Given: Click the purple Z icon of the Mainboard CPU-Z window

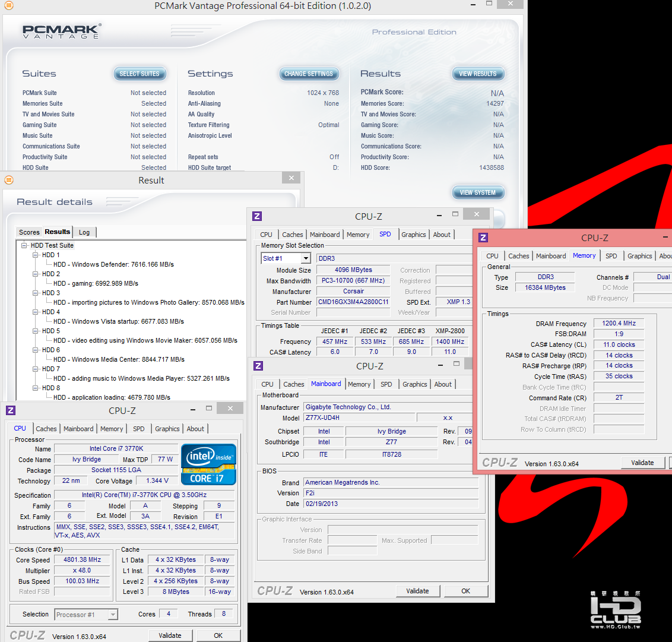Looking at the screenshot, I should 258,366.
